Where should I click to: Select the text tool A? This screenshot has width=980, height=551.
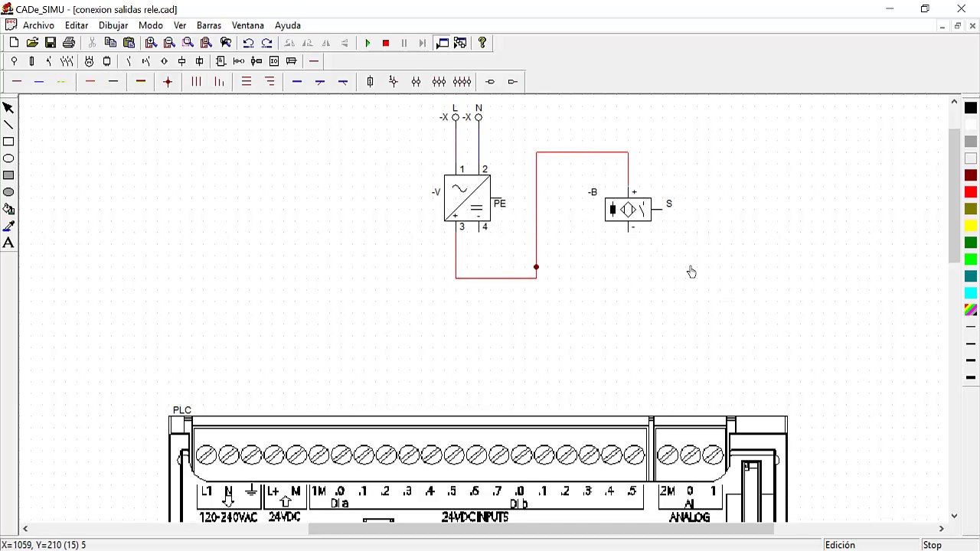click(8, 243)
